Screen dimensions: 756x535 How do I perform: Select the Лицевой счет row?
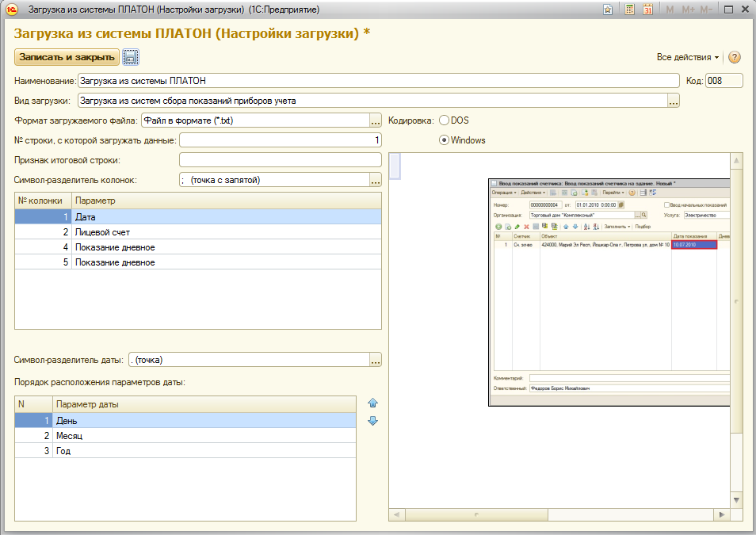tap(197, 232)
